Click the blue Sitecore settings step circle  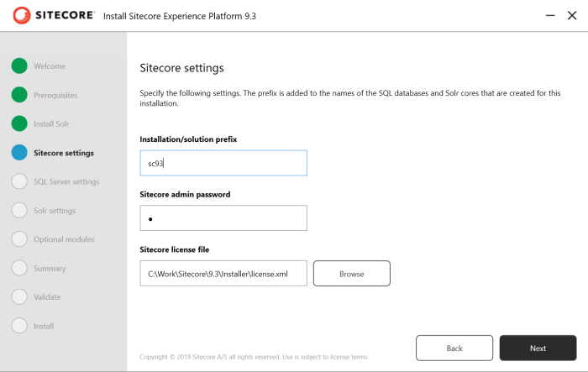[19, 153]
